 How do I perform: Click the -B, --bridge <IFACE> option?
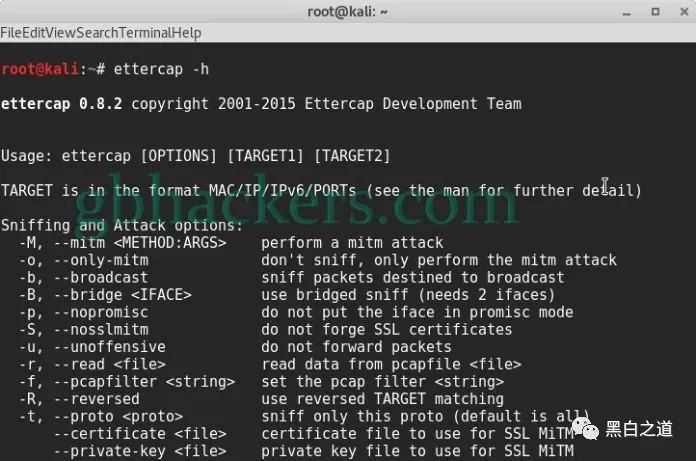coord(105,295)
